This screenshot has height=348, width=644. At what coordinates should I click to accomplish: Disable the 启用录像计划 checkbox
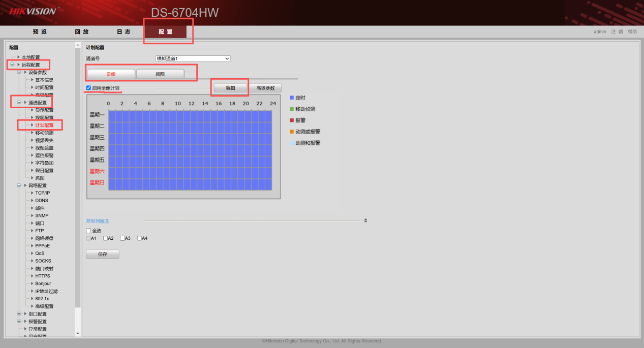coord(89,88)
